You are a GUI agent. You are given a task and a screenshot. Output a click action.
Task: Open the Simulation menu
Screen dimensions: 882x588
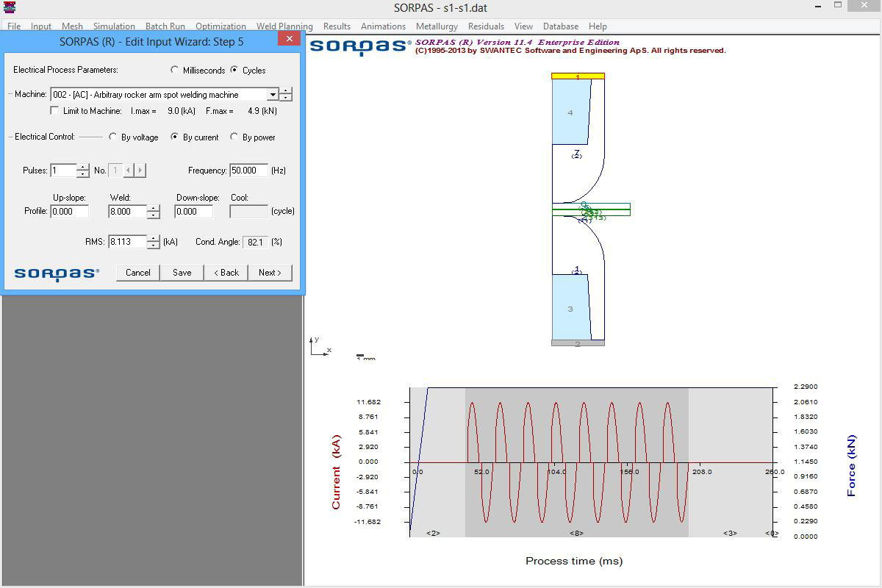click(x=114, y=26)
